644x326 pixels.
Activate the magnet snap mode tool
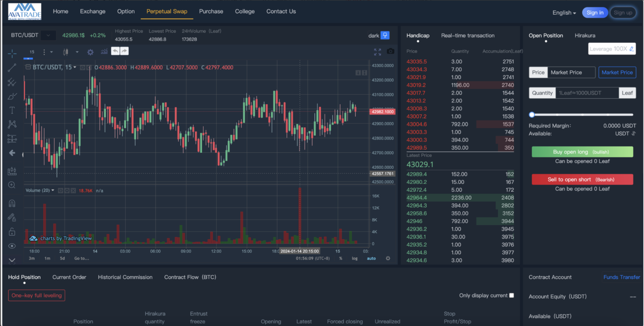(x=12, y=203)
